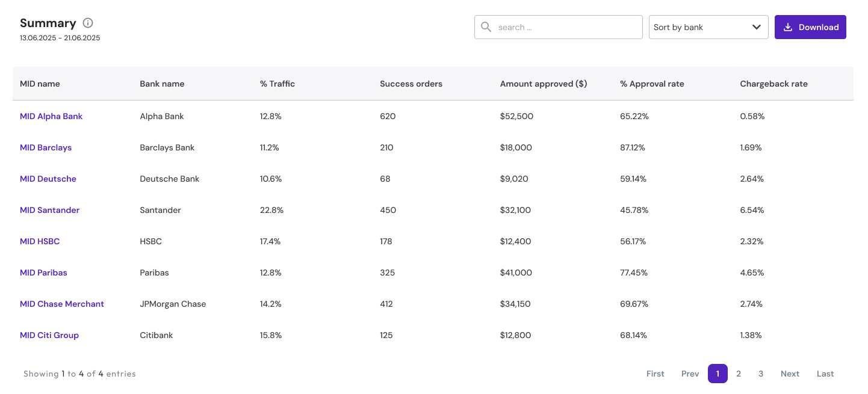Click the $41,000 amount cell
This screenshot has height=394, width=868.
(x=516, y=272)
